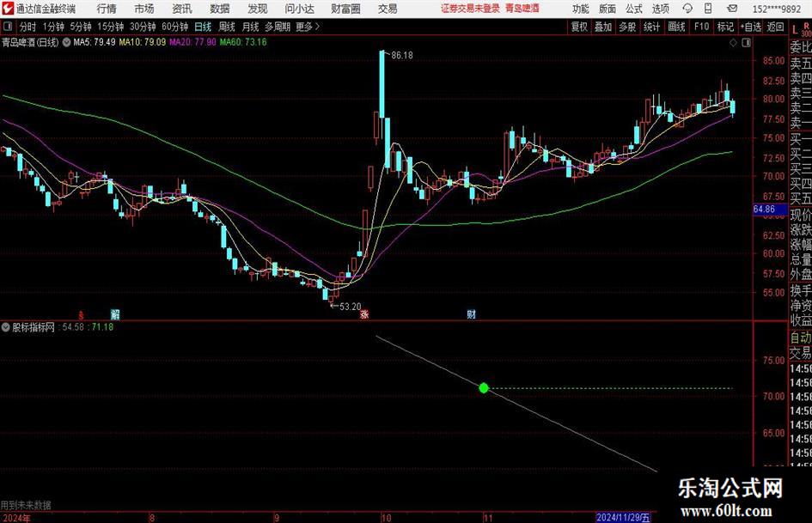Open the 市场 menu
The height and width of the screenshot is (523, 812).
144,9
